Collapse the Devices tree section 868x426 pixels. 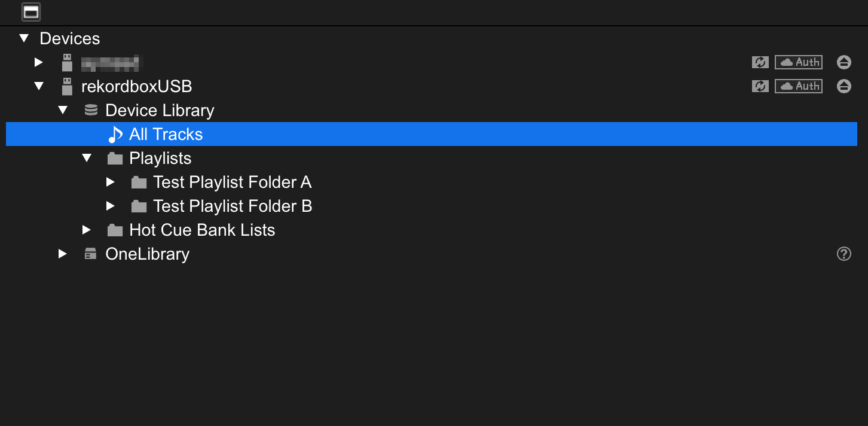[x=24, y=38]
